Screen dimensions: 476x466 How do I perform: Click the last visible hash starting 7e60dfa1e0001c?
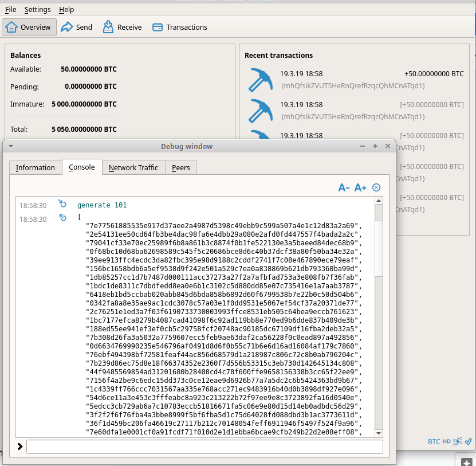click(x=224, y=432)
